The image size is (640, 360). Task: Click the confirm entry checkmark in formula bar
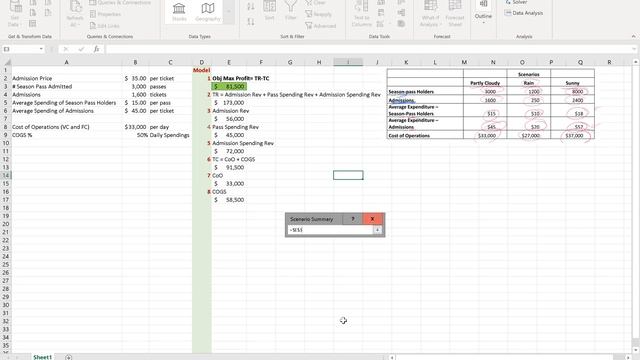pos(81,49)
